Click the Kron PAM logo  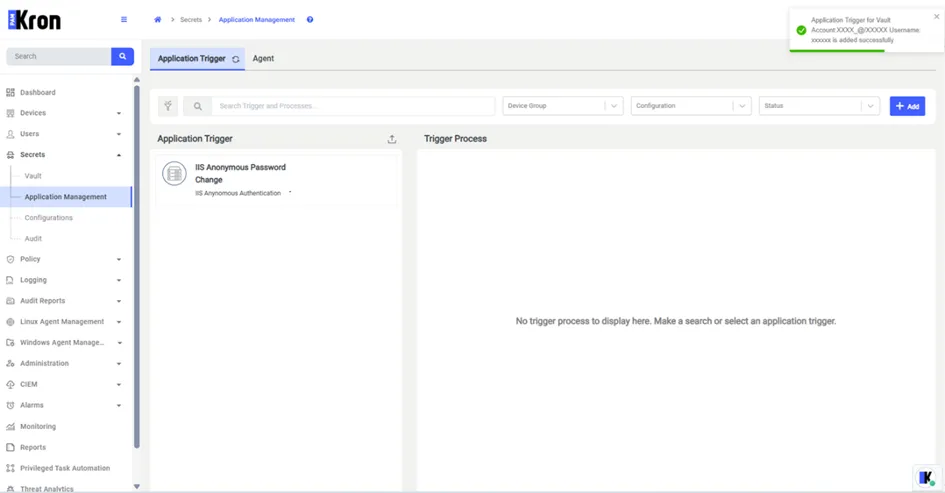coord(34,20)
